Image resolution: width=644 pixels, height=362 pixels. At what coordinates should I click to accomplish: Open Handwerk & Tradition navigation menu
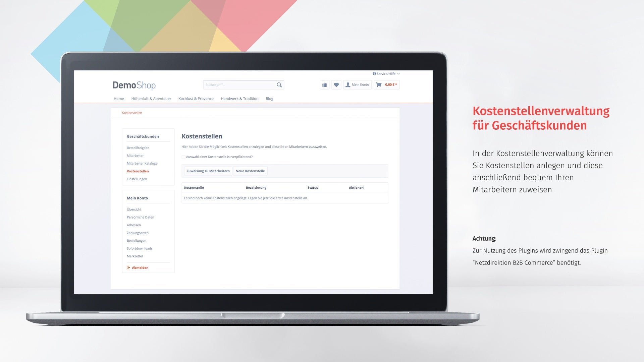tap(239, 98)
